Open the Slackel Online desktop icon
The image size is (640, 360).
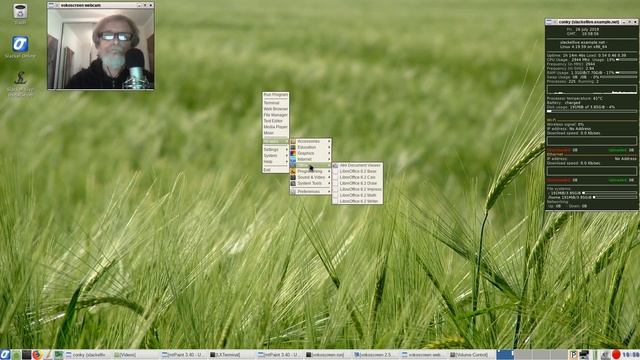[20, 47]
